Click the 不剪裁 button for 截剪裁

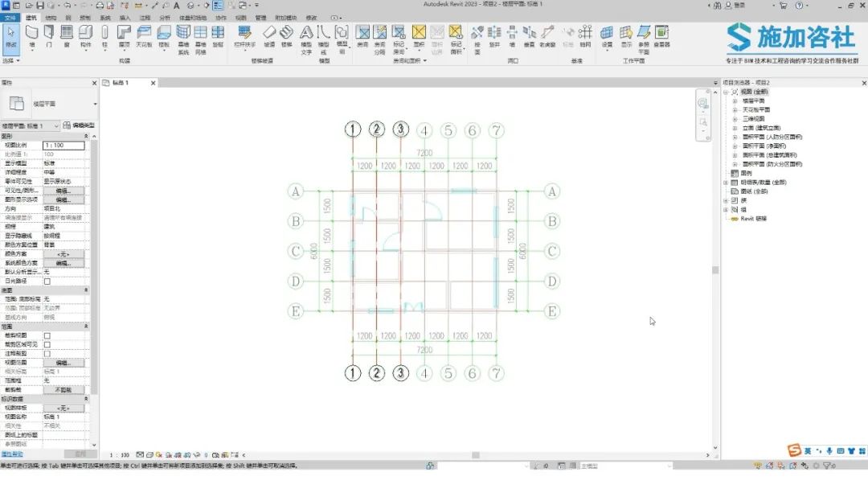63,390
